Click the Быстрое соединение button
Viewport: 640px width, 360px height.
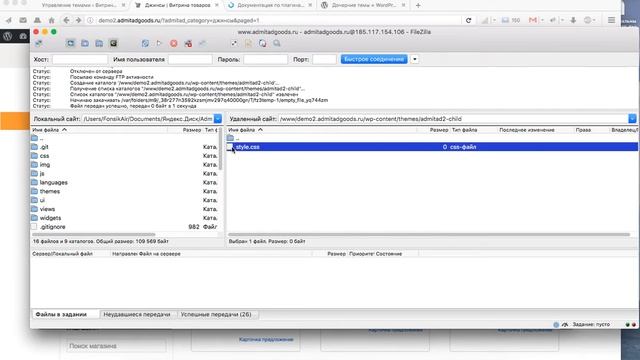pyautogui.click(x=374, y=60)
